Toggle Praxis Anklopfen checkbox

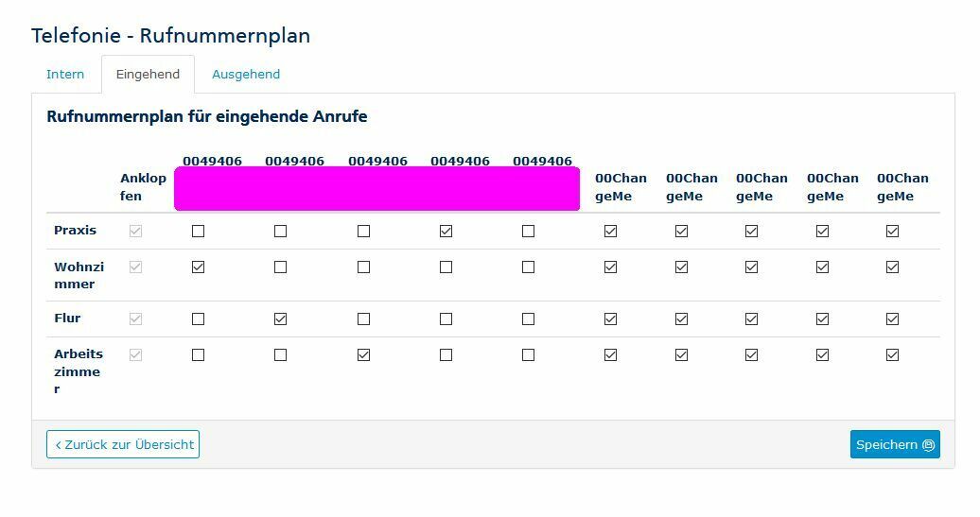coord(135,231)
